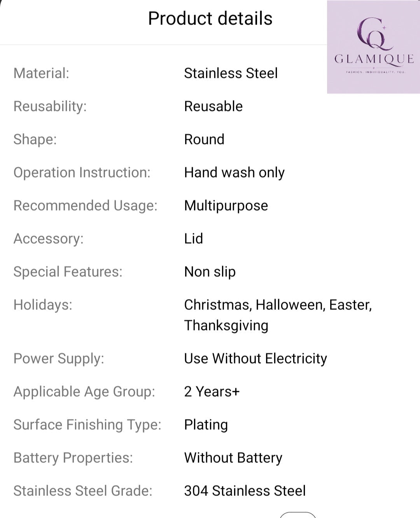420x518 pixels.
Task: Select the Without Battery value
Action: pyautogui.click(x=233, y=458)
